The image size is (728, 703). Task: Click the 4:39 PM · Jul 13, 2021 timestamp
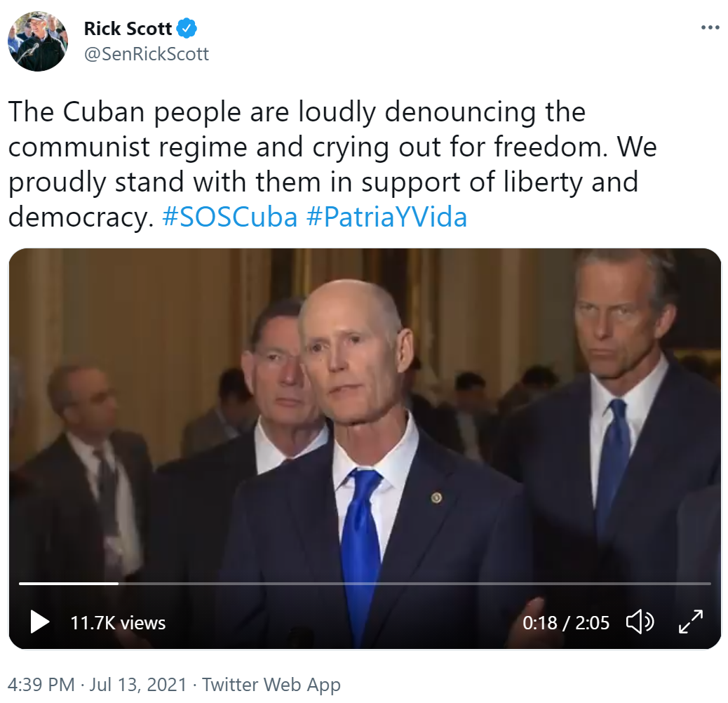tap(97, 685)
